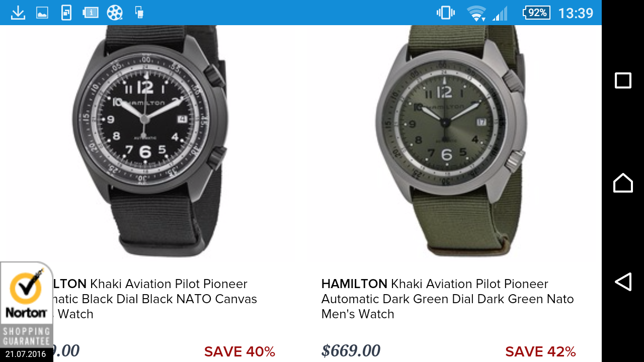The width and height of the screenshot is (644, 362).
Task: Click the SAVE 42% label
Action: [x=540, y=351]
